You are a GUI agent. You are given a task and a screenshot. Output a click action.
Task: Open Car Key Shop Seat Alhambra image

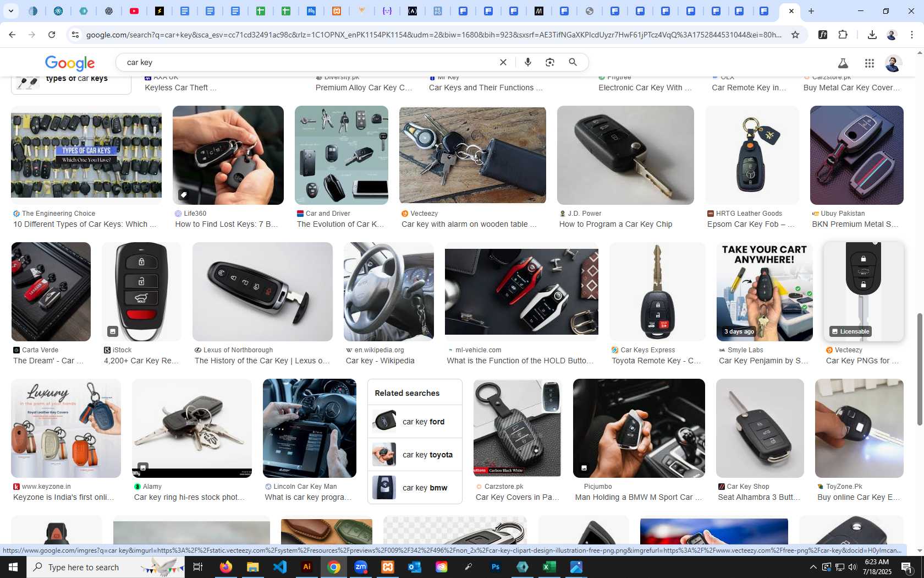[x=760, y=428]
